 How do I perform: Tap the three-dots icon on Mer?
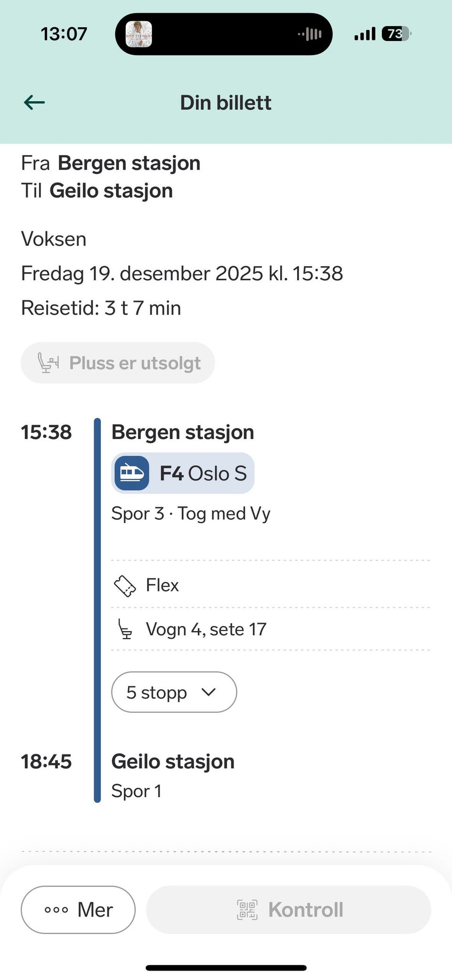click(x=56, y=910)
